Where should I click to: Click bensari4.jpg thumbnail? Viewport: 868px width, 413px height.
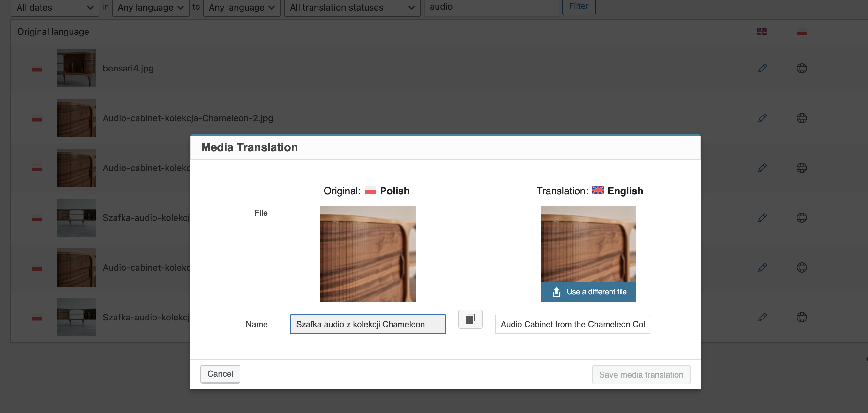point(77,68)
